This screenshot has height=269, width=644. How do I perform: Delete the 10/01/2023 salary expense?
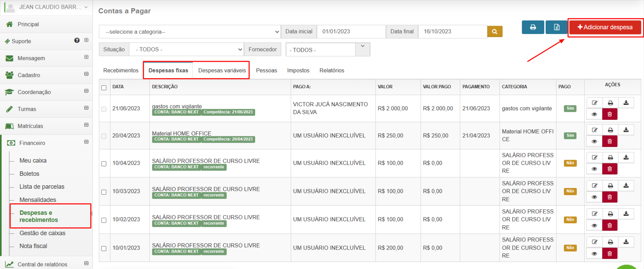coord(610,253)
